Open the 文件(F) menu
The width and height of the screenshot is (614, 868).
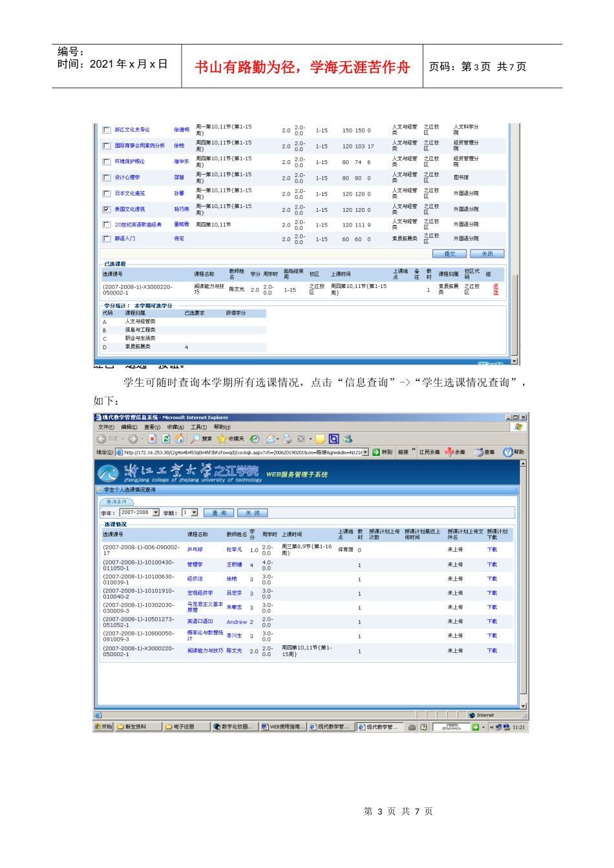coord(106,427)
